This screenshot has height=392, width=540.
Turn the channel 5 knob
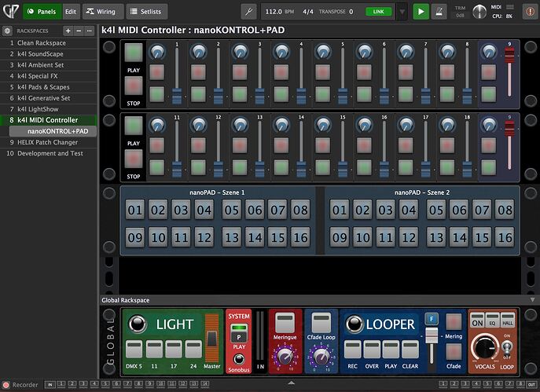[323, 52]
